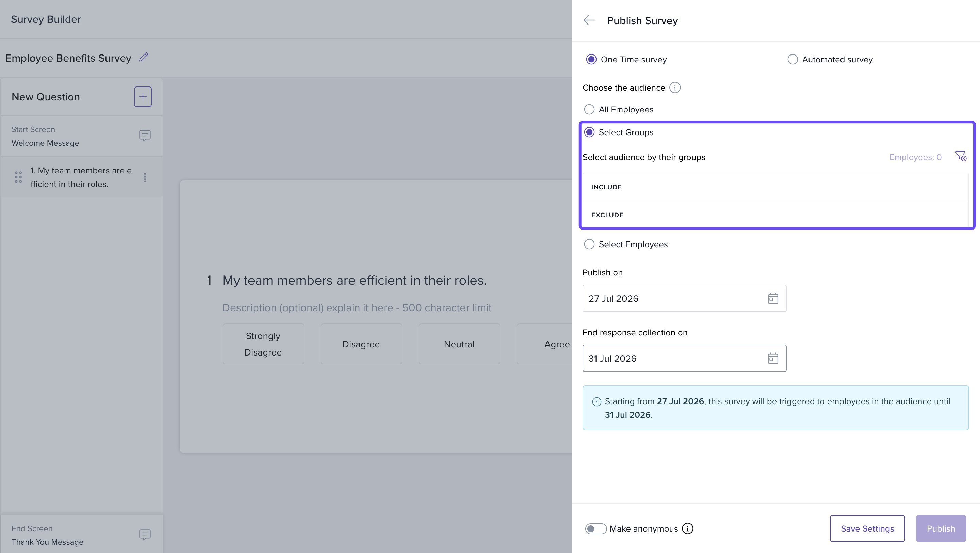Open the three-dot menu for question 1
The image size is (980, 553).
[145, 177]
